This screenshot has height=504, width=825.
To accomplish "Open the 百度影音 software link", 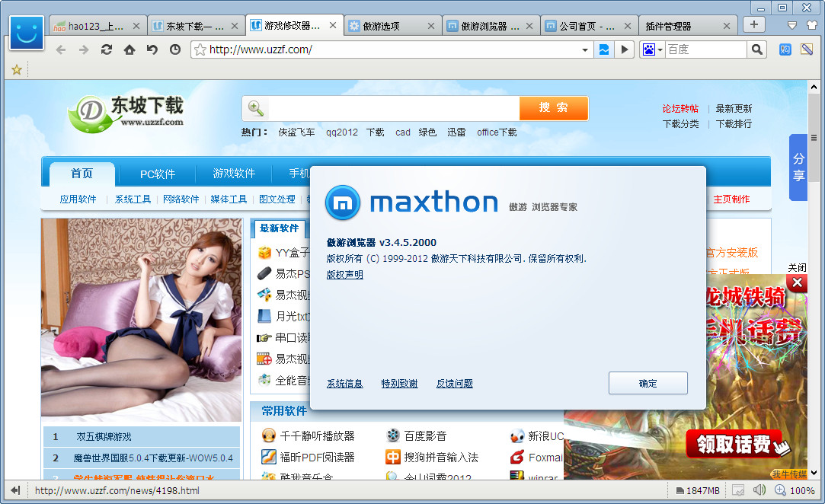I will click(425, 435).
